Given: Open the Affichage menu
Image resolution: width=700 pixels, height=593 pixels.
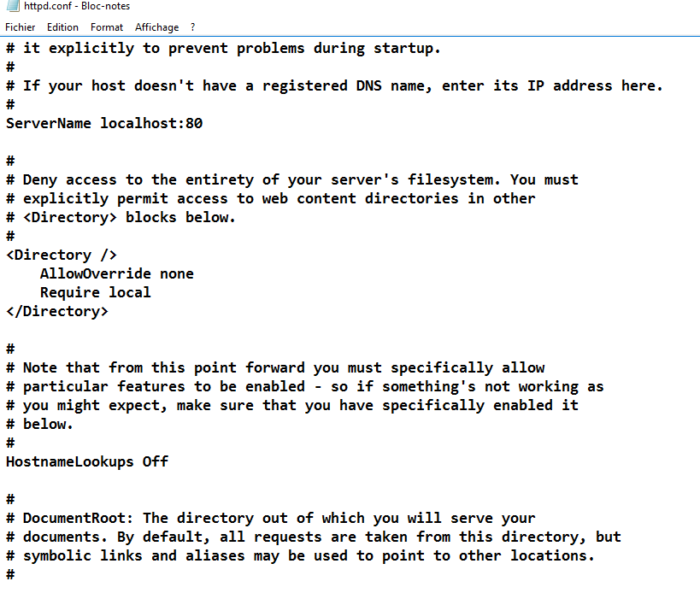Looking at the screenshot, I should point(157,27).
